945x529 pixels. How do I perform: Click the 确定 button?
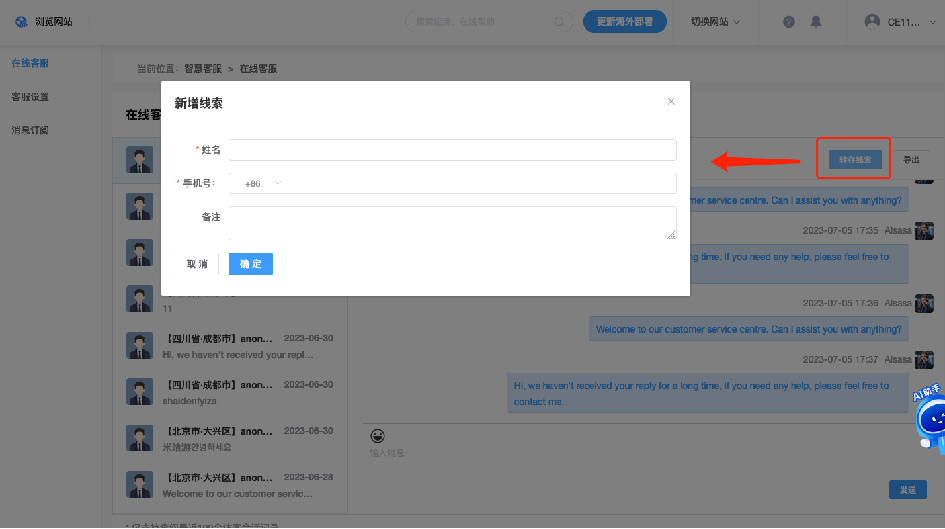251,264
